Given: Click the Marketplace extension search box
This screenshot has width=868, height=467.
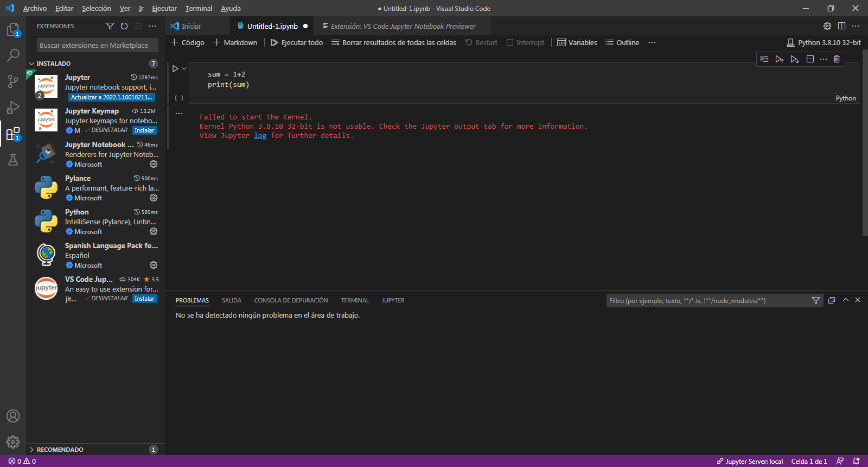Looking at the screenshot, I should [98, 45].
